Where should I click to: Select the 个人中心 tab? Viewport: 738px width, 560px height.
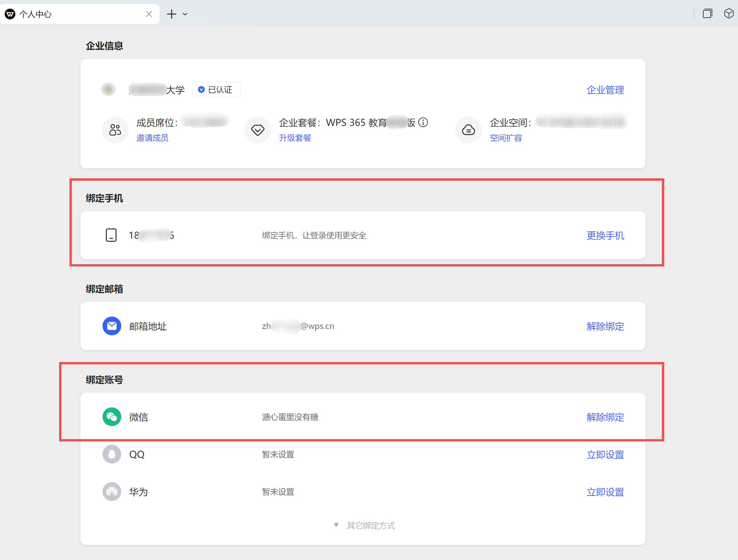pos(79,14)
